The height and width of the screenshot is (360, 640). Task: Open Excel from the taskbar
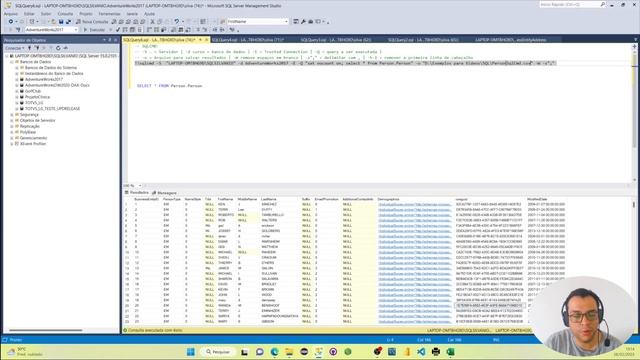(450, 351)
